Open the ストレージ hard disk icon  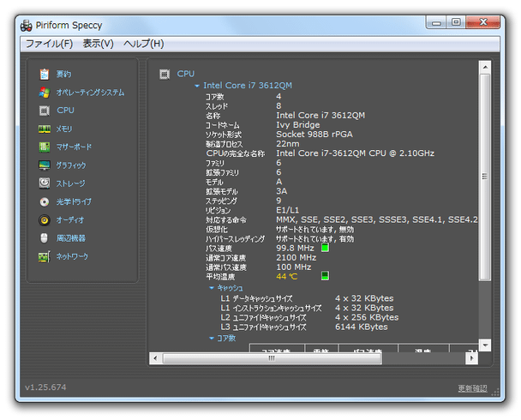(45, 183)
